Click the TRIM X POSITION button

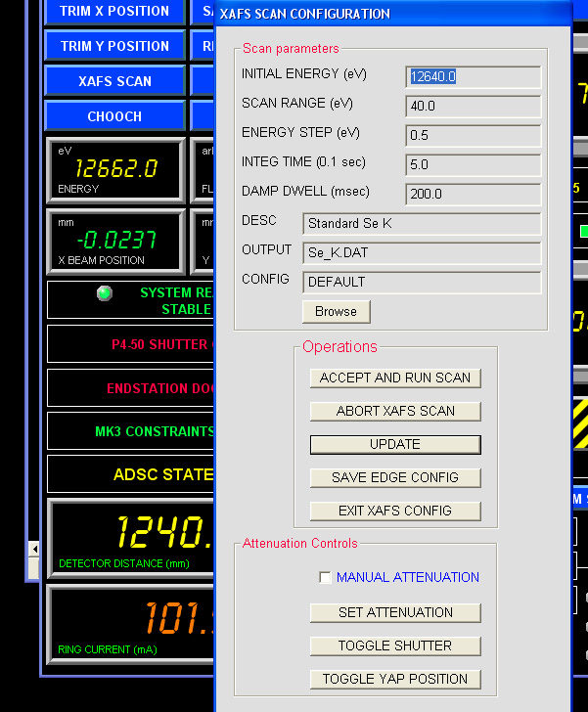point(114,11)
